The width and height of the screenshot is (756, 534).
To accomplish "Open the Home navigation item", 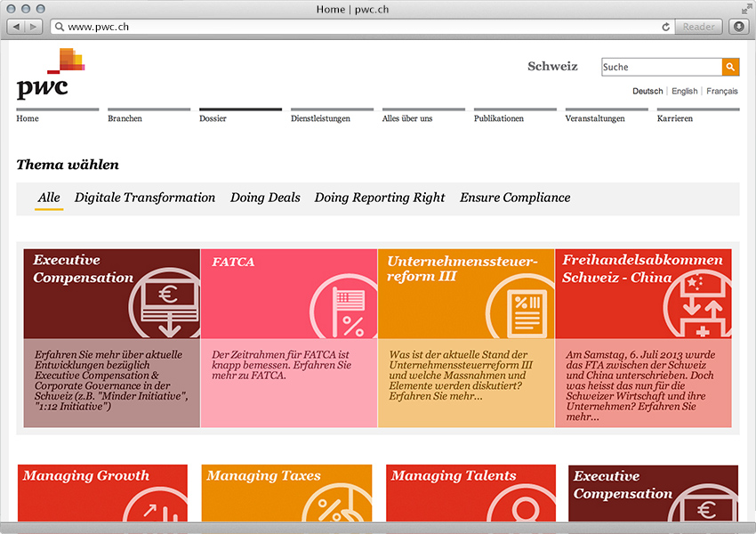I will (x=28, y=118).
